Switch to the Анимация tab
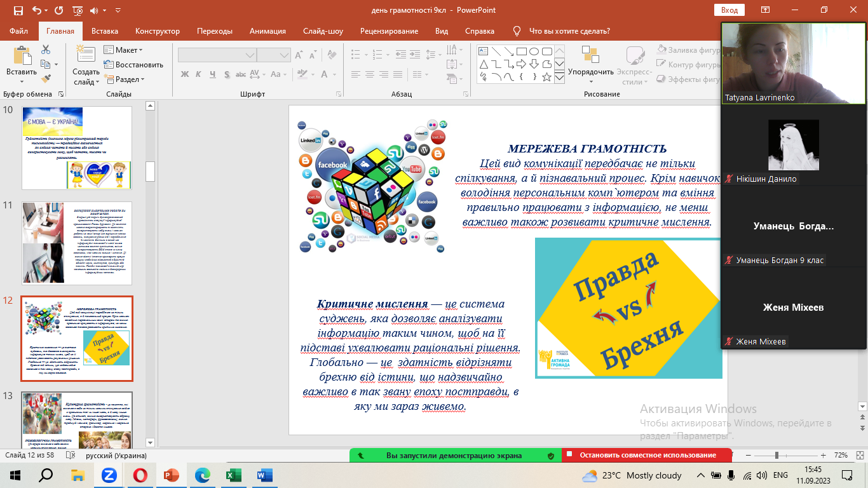 click(267, 31)
